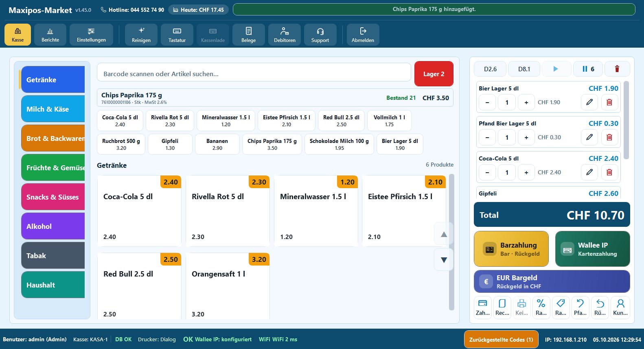Increase Pfand Bier Lager quantity with plus
The width and height of the screenshot is (644, 349).
tap(526, 137)
